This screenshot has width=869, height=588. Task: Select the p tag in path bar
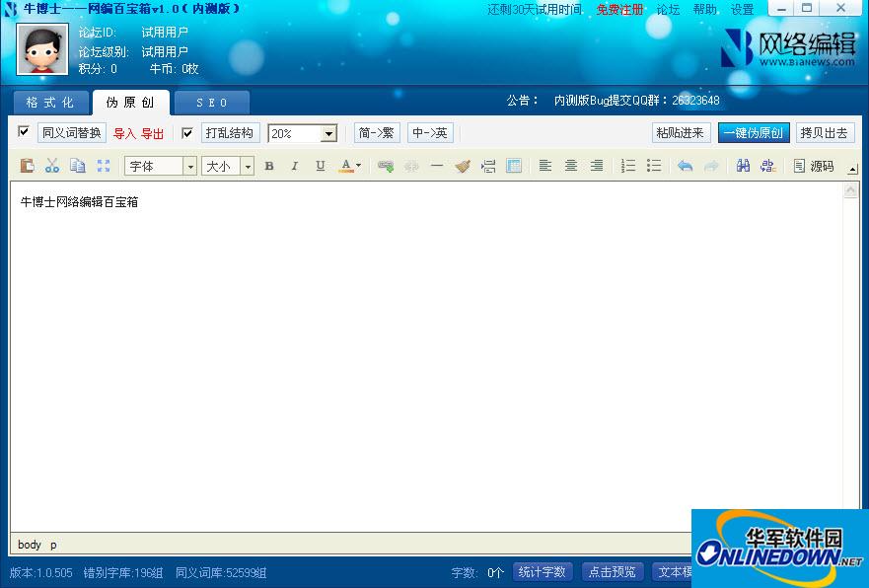[x=53, y=546]
